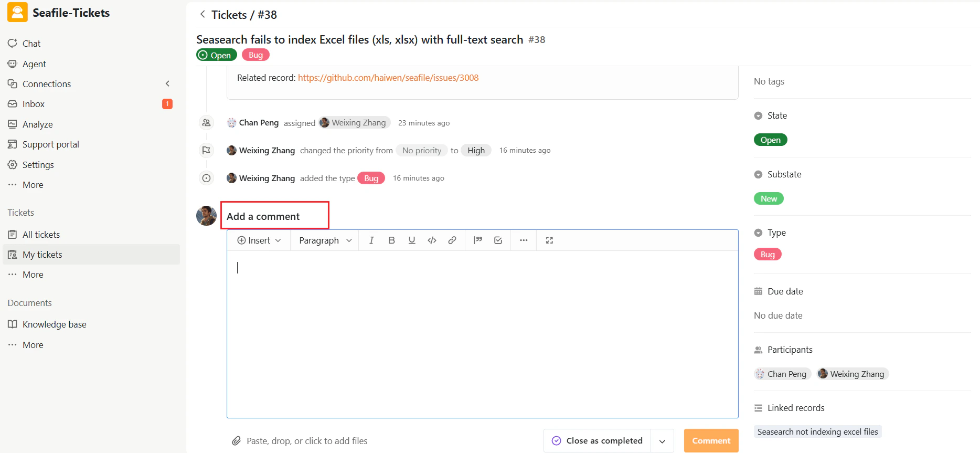Image resolution: width=980 pixels, height=453 pixels.
Task: Click the Bug type in activity log
Action: pos(371,178)
